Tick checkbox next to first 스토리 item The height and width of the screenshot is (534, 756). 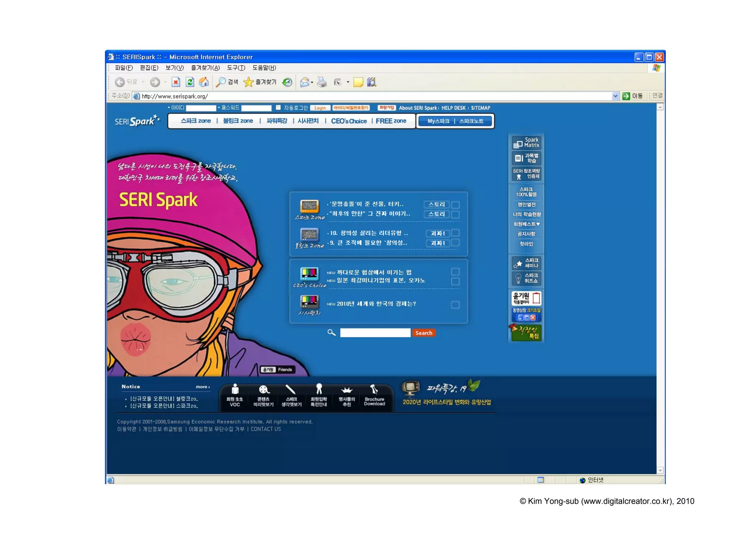pyautogui.click(x=456, y=204)
